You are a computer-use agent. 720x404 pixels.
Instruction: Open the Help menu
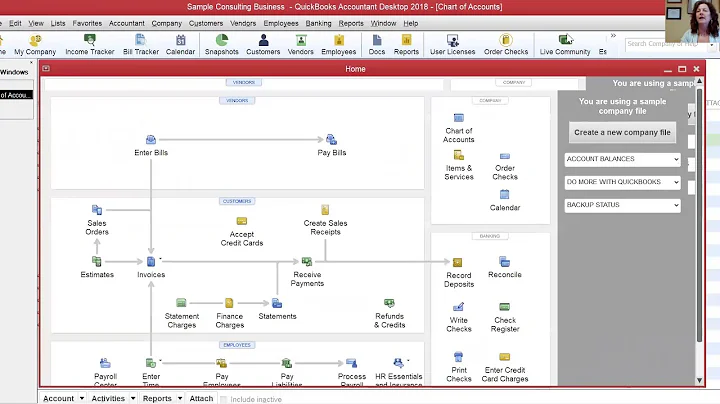pyautogui.click(x=411, y=23)
